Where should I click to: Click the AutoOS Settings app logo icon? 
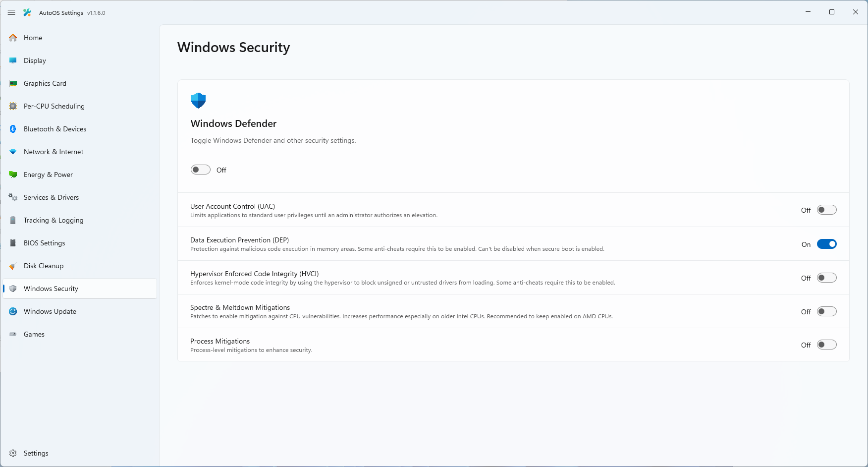click(27, 12)
